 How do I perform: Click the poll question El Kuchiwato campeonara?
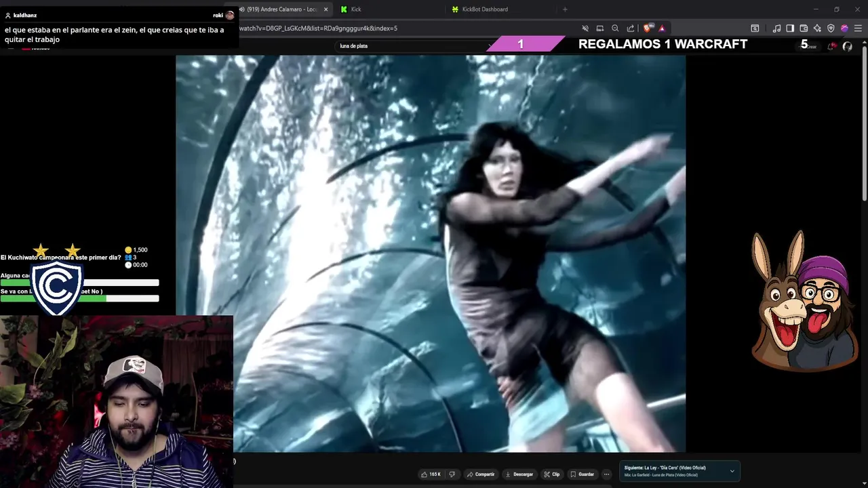tap(61, 258)
